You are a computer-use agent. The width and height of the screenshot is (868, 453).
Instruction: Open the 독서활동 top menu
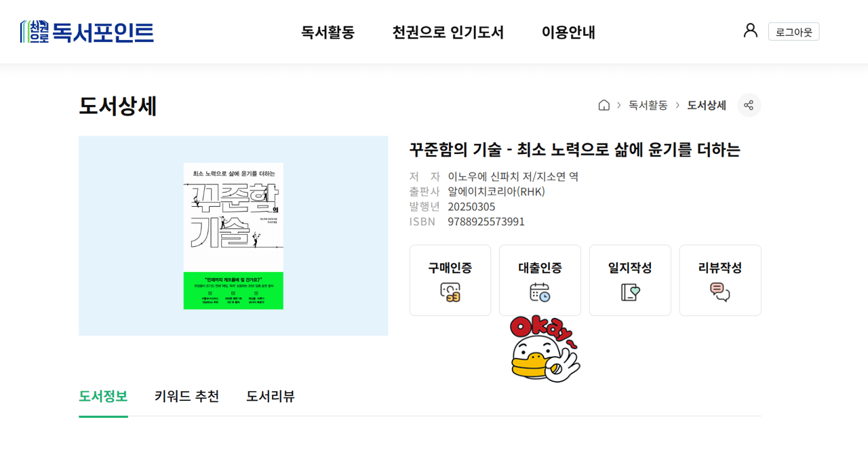point(328,32)
